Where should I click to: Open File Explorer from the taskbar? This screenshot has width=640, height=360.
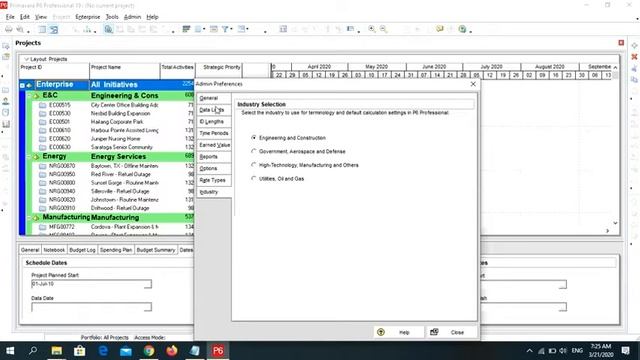[x=56, y=351]
